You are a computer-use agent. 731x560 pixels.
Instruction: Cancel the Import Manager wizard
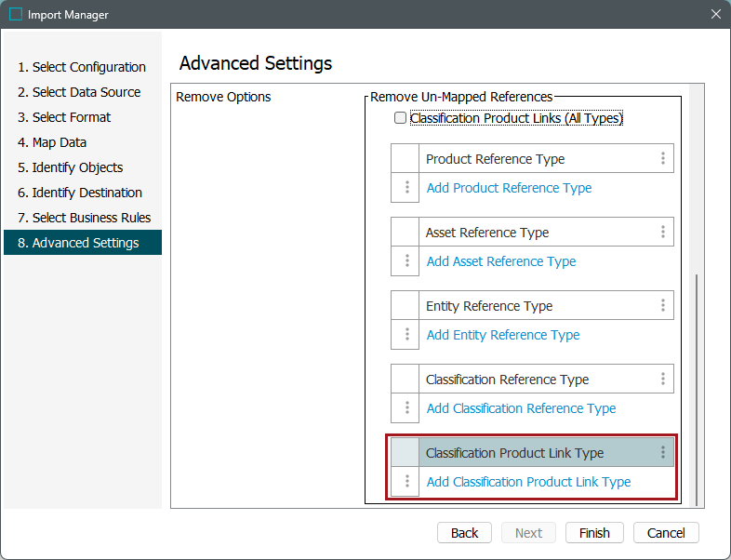pos(666,533)
